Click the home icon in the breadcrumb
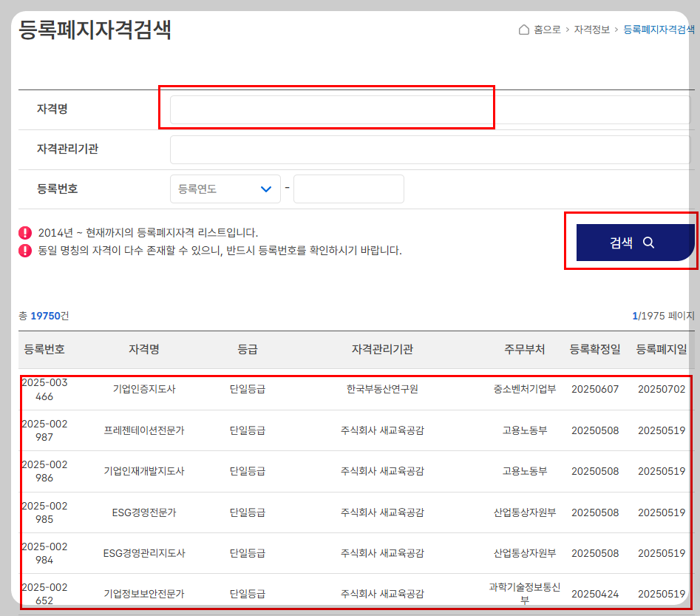This screenshot has height=616, width=700. 526,28
